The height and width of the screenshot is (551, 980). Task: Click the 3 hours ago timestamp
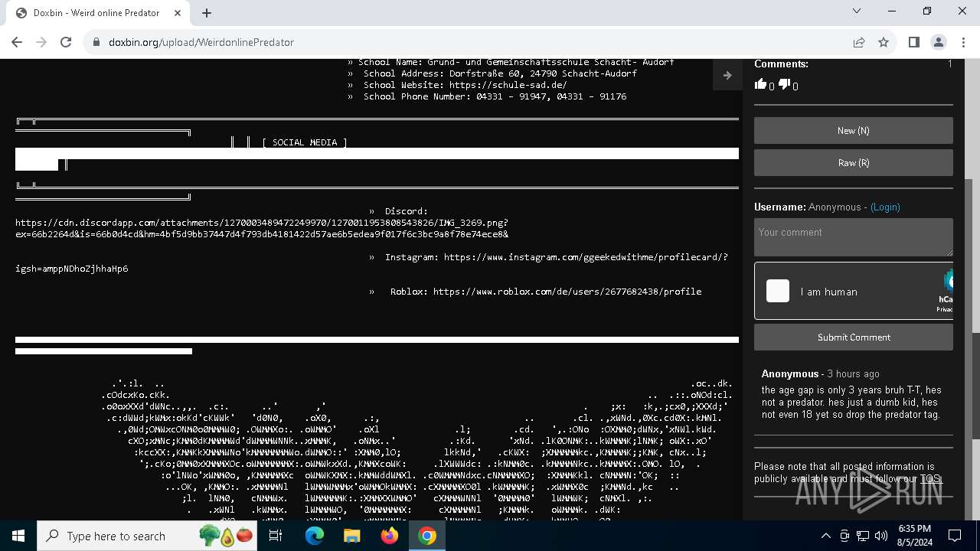pos(854,374)
